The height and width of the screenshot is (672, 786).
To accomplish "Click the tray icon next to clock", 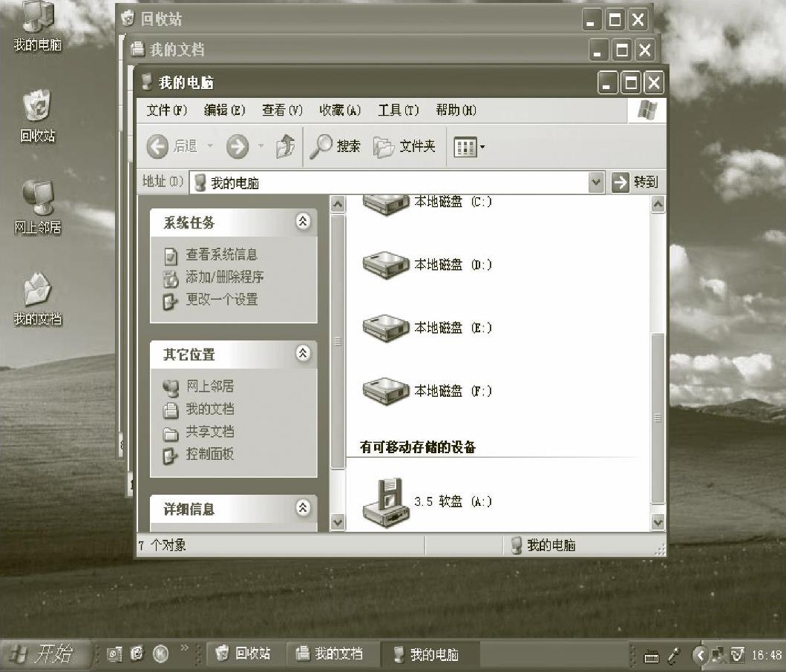I will pos(737,654).
